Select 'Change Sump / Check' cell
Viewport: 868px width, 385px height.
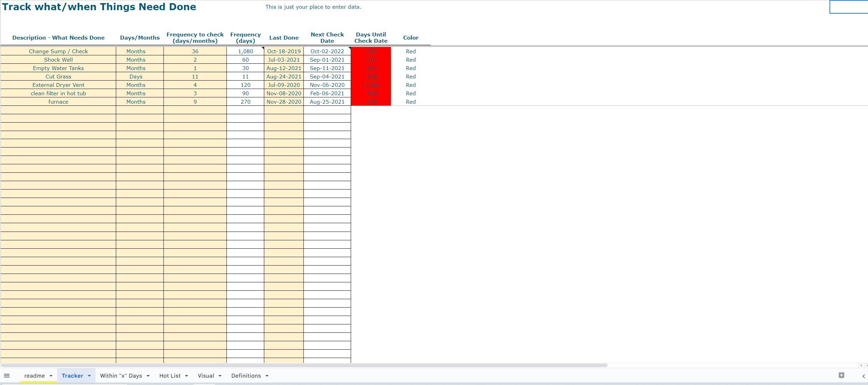click(x=58, y=51)
